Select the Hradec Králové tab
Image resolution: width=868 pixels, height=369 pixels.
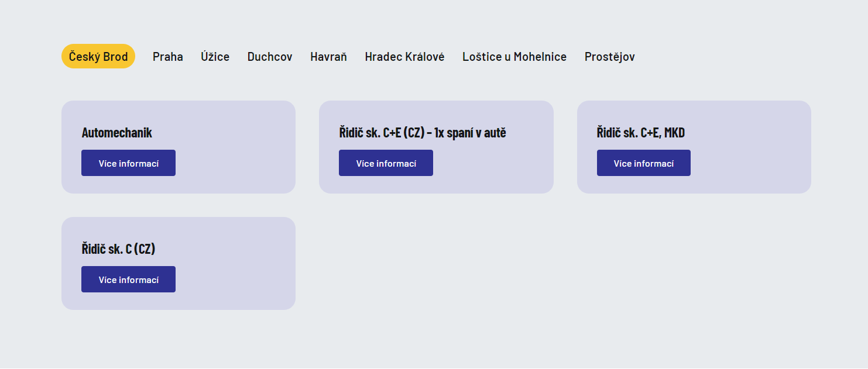coord(404,57)
